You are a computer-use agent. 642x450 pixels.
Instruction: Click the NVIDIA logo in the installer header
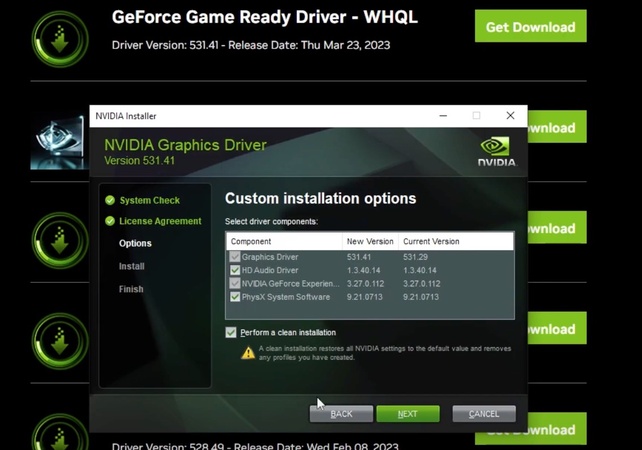pos(496,150)
